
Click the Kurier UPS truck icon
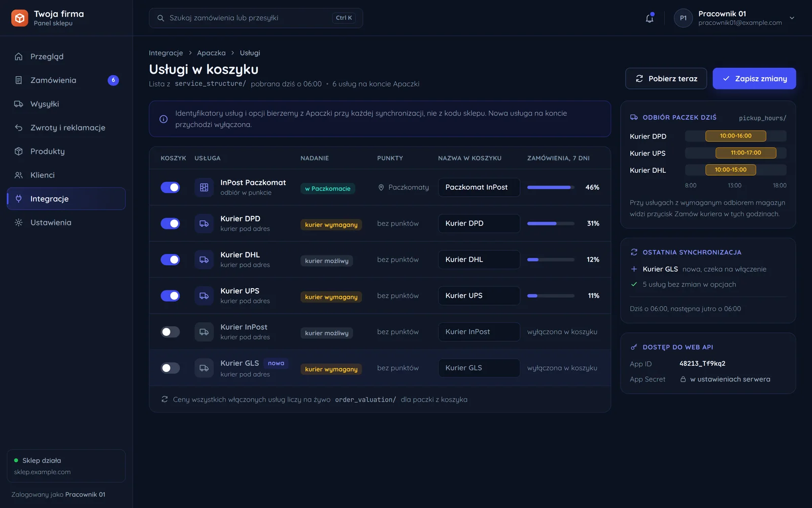tap(204, 296)
